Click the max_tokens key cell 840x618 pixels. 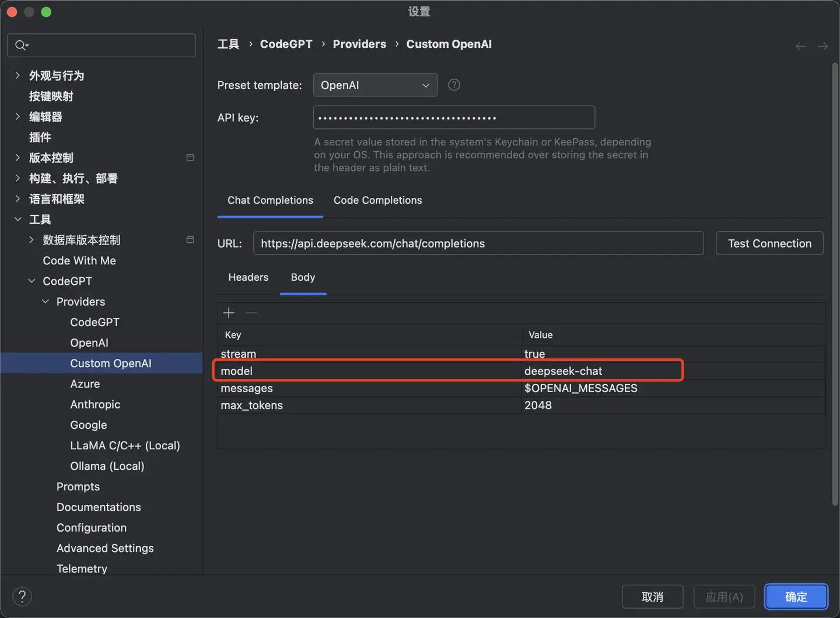coord(370,405)
